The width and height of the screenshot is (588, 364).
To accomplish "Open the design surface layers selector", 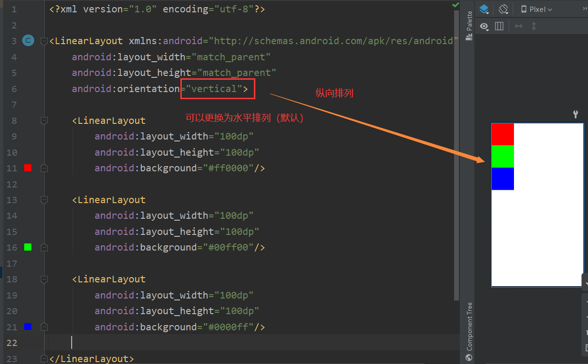I will (x=484, y=9).
